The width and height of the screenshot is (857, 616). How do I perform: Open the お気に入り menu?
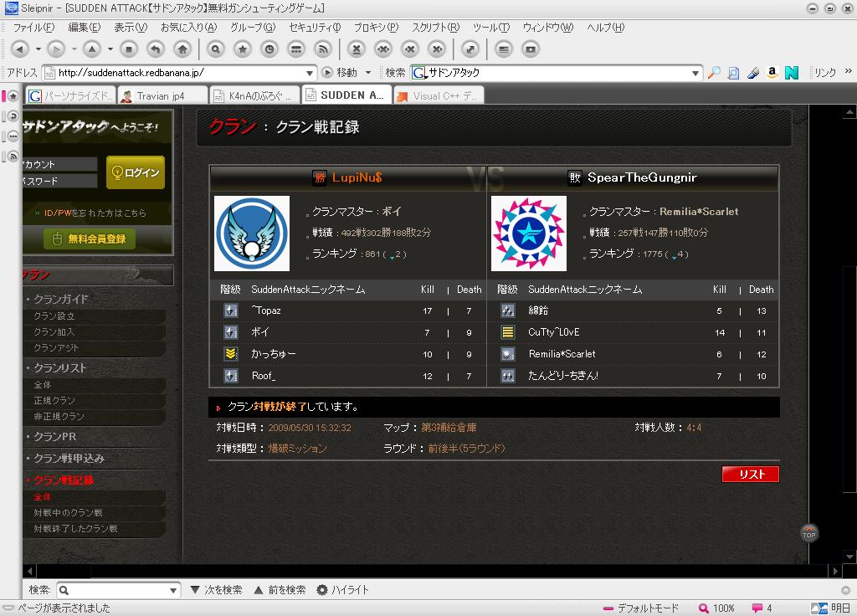pyautogui.click(x=188, y=28)
